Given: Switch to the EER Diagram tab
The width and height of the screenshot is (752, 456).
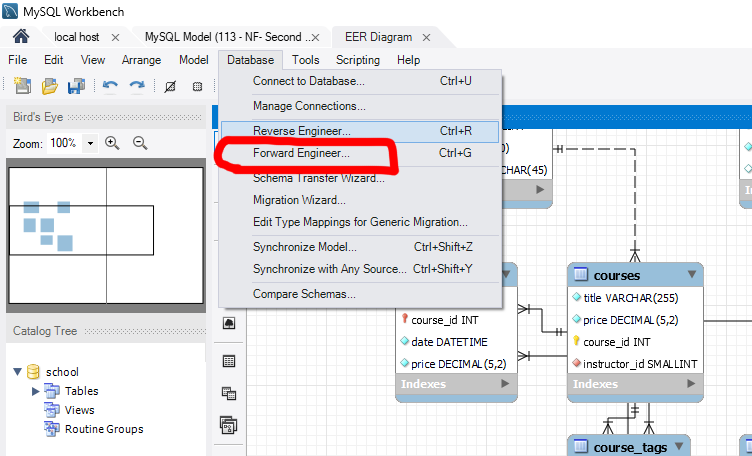Looking at the screenshot, I should pos(378,37).
